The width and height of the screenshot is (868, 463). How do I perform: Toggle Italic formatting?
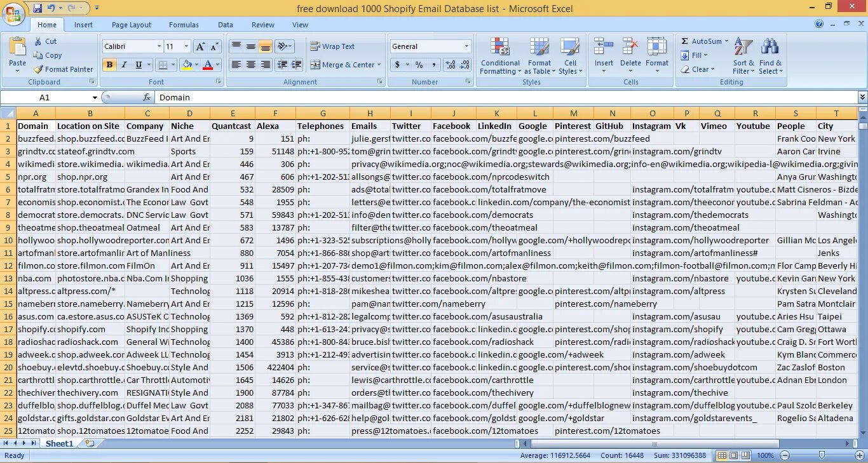124,65
